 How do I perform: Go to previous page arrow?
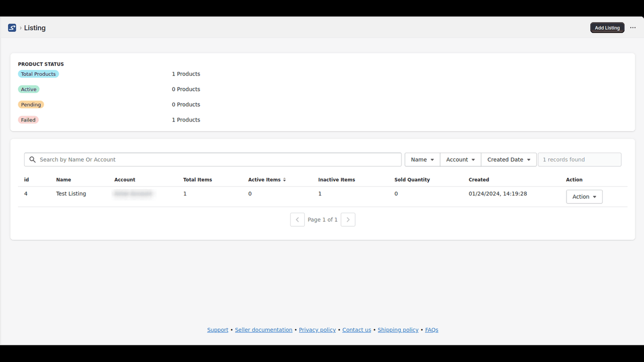pyautogui.click(x=297, y=220)
